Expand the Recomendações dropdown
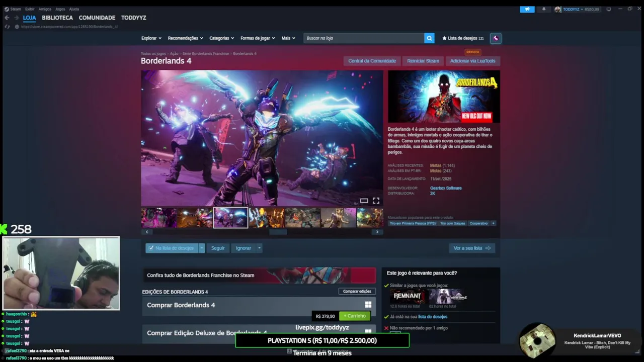Screen dimensions: 644x362 tap(186, 38)
